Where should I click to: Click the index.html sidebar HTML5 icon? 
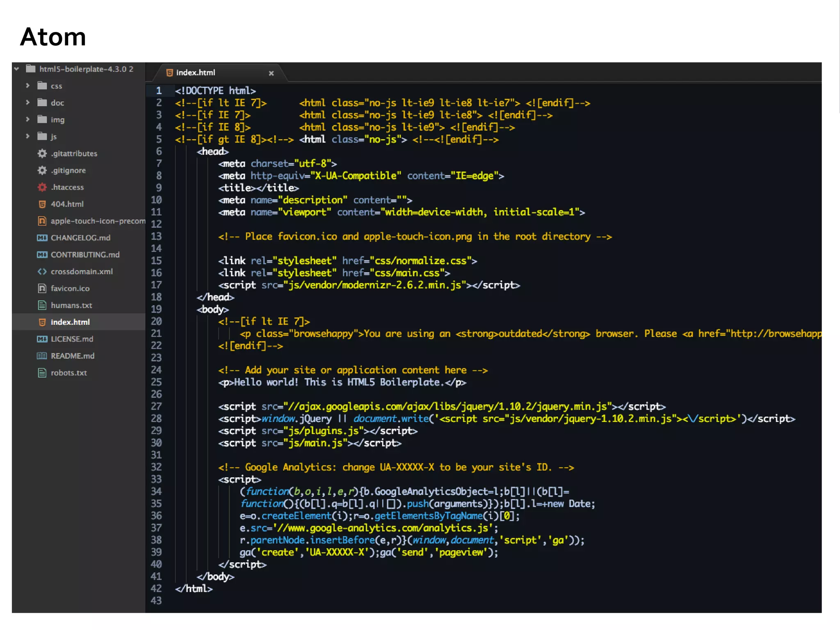pos(42,322)
